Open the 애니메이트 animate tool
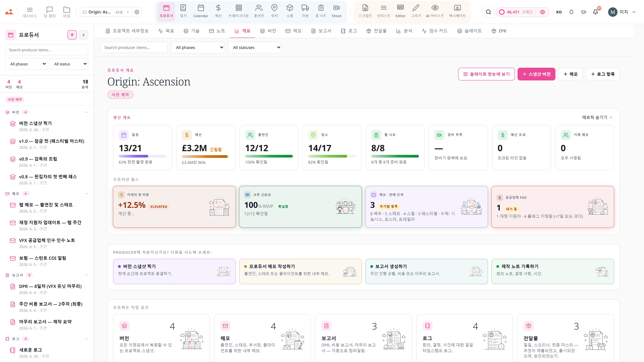 pyautogui.click(x=457, y=11)
